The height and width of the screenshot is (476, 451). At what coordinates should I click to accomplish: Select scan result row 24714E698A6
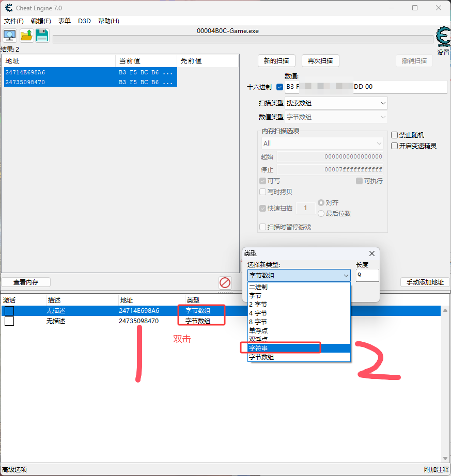point(90,72)
